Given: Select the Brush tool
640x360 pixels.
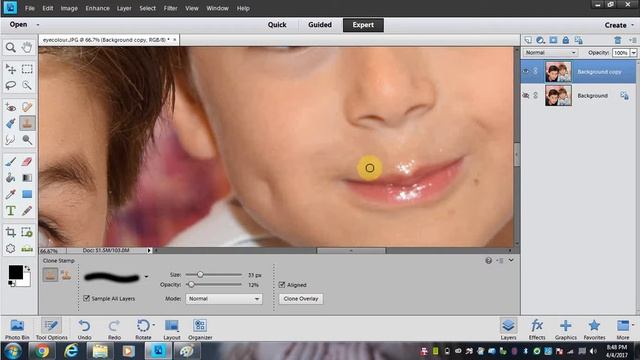Looking at the screenshot, I should (x=11, y=162).
